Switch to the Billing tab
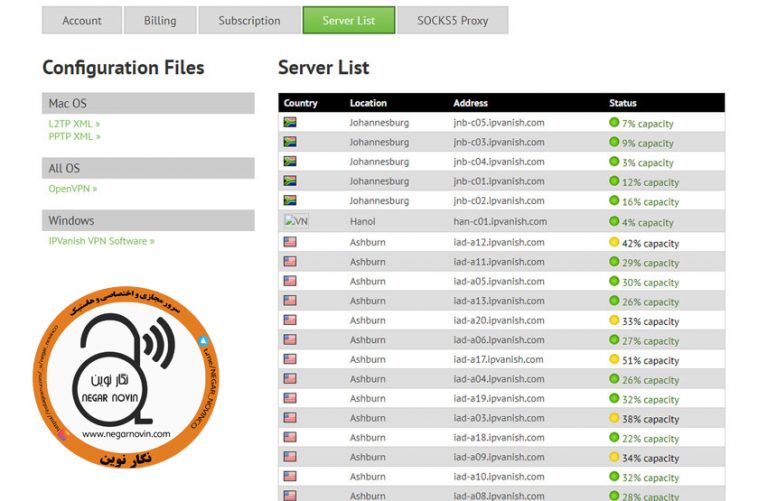 [160, 20]
